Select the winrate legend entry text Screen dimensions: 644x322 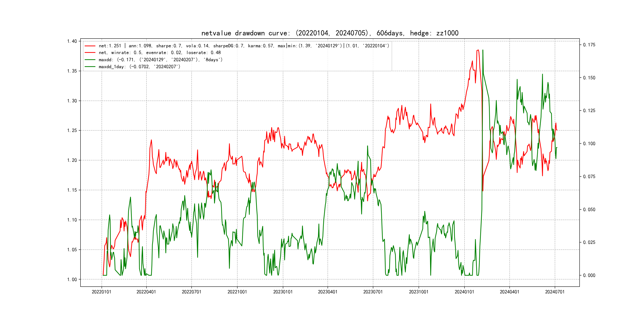[x=159, y=53]
